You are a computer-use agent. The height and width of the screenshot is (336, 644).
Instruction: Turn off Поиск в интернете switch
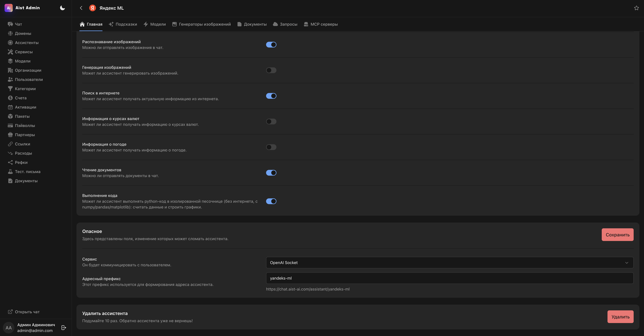(x=271, y=96)
